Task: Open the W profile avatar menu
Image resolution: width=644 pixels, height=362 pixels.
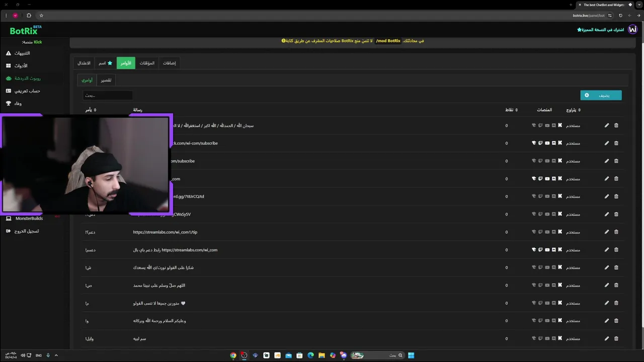Action: pyautogui.click(x=633, y=30)
